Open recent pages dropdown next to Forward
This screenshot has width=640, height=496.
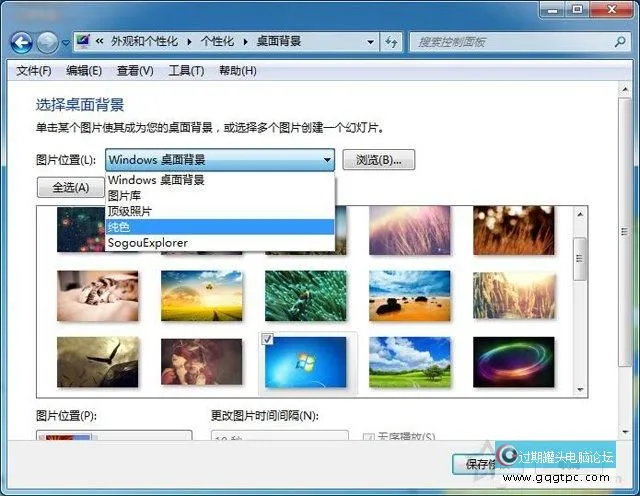pyautogui.click(x=65, y=42)
